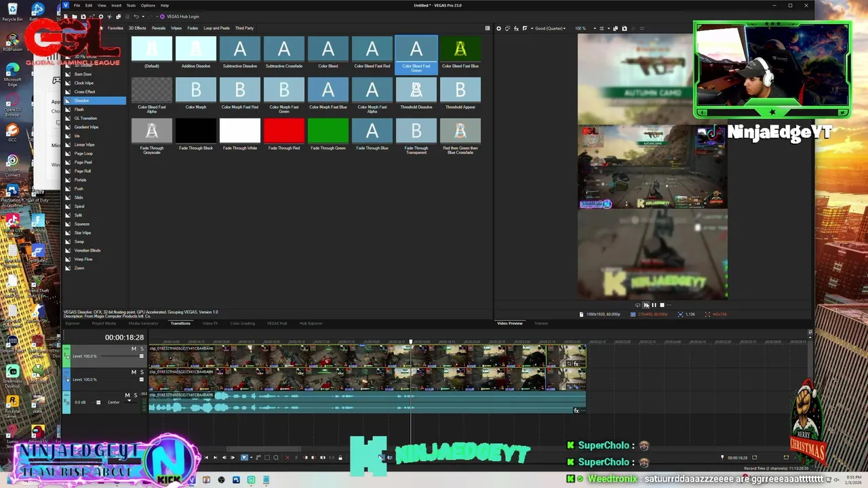
Task: Select the Subtractive Crossfade preset
Action: [284, 53]
